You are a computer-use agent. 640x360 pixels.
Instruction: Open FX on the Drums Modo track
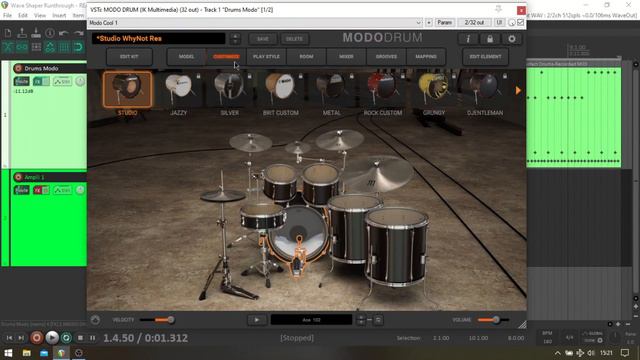38,81
